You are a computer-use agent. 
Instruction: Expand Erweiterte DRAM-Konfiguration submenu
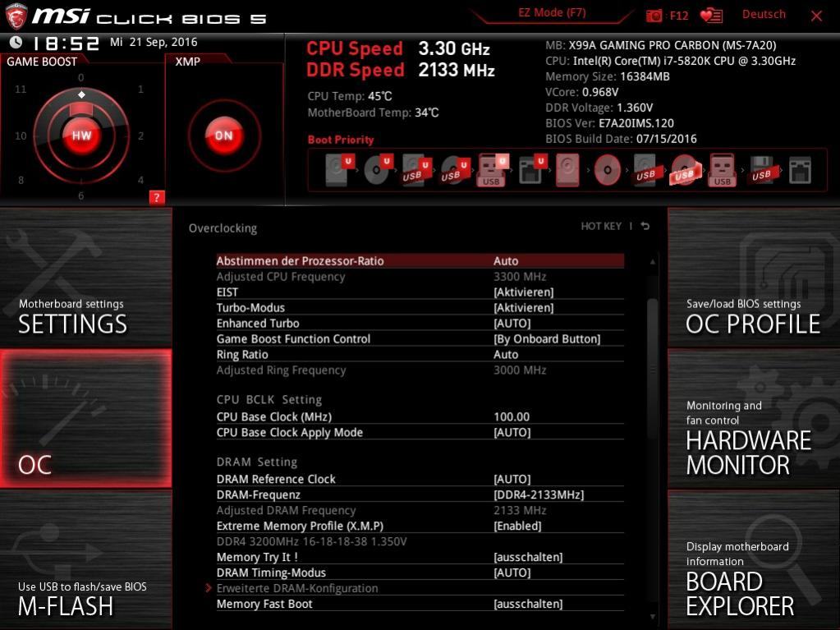(297, 588)
